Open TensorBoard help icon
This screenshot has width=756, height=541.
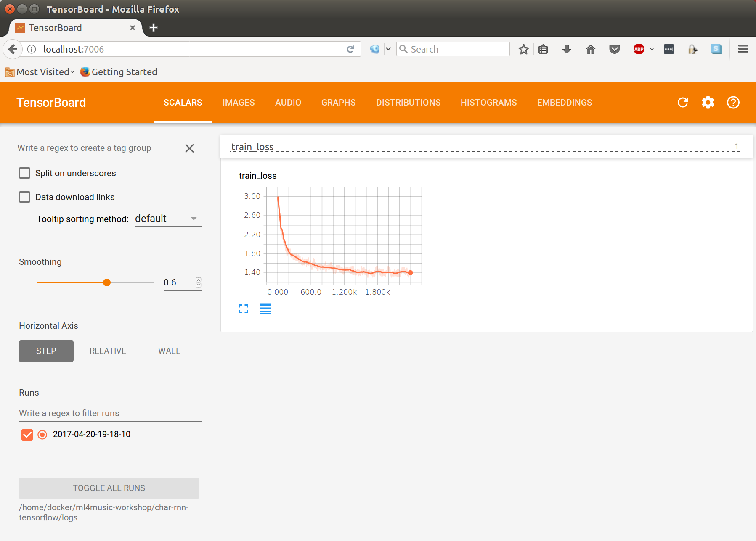[733, 103]
